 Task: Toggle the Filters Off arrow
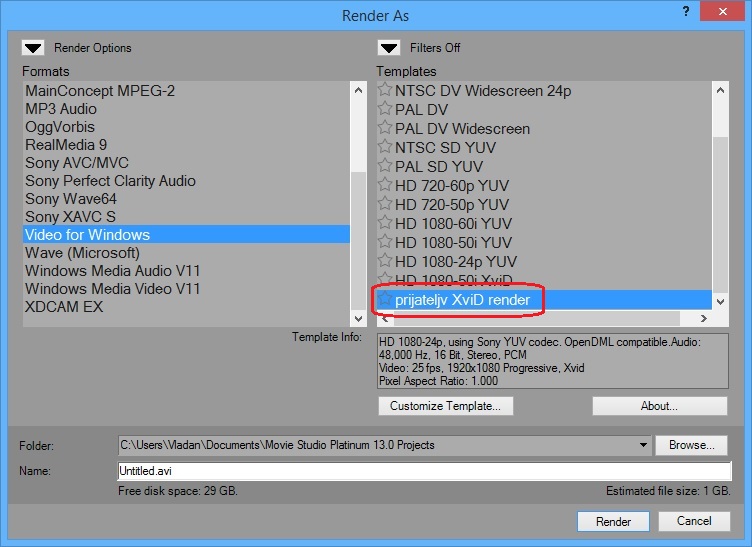tap(388, 47)
